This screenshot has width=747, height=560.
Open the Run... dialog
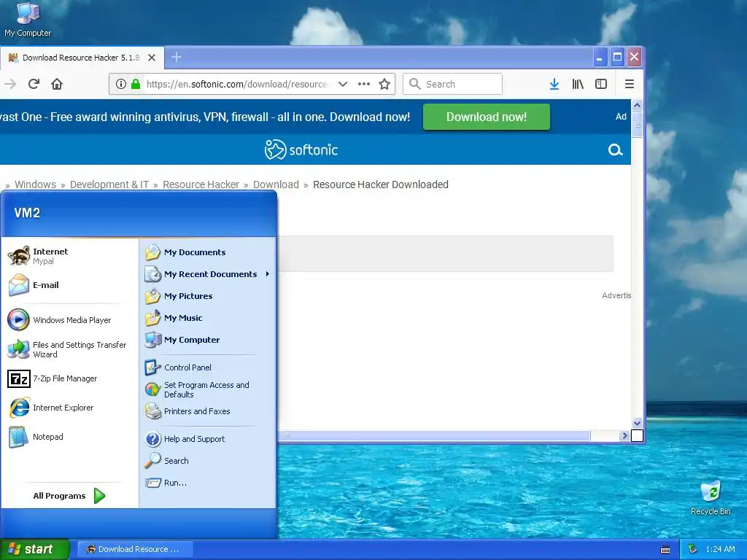pos(207,483)
